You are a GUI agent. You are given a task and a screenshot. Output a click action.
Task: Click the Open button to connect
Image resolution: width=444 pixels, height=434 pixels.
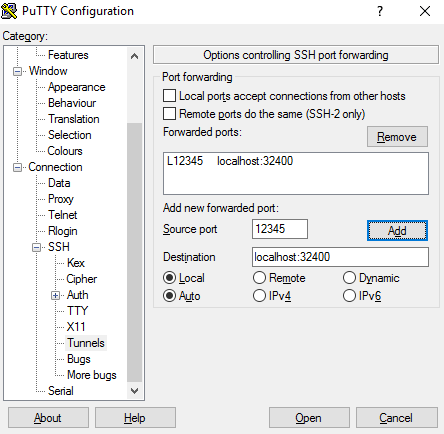(x=309, y=417)
